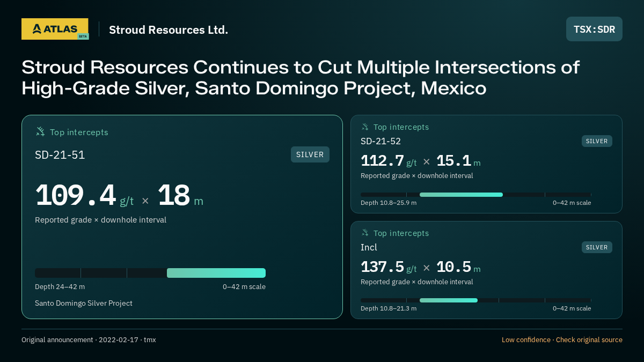The height and width of the screenshot is (362, 644).
Task: Click Reported grade caption in SD-21-51 card
Action: tap(100, 220)
